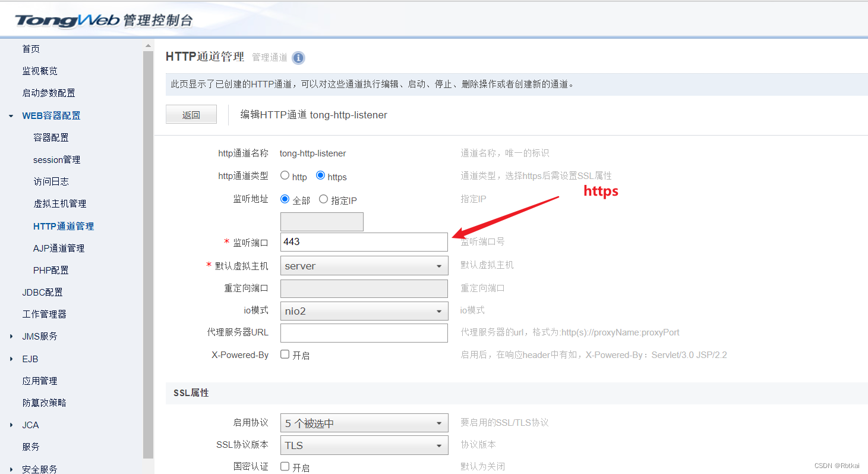This screenshot has width=868, height=474.
Task: Click the tong-http-listener channel name value
Action: coord(313,153)
